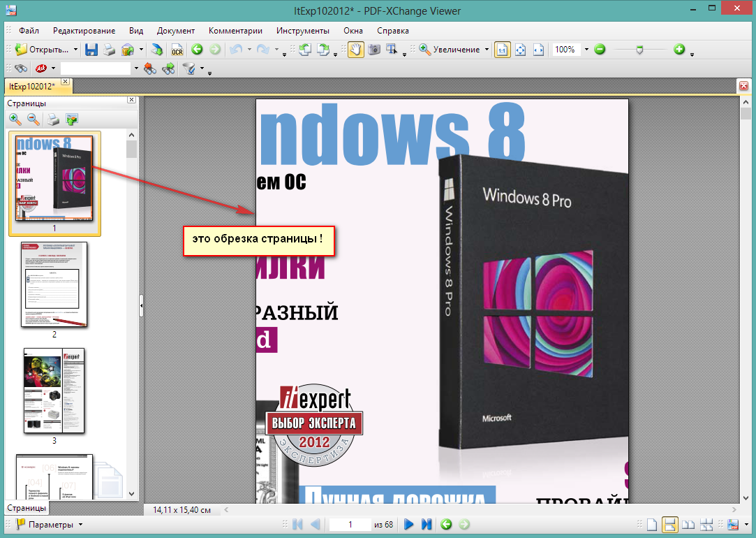Toggle the Hand tool
The image size is (756, 538).
(355, 49)
